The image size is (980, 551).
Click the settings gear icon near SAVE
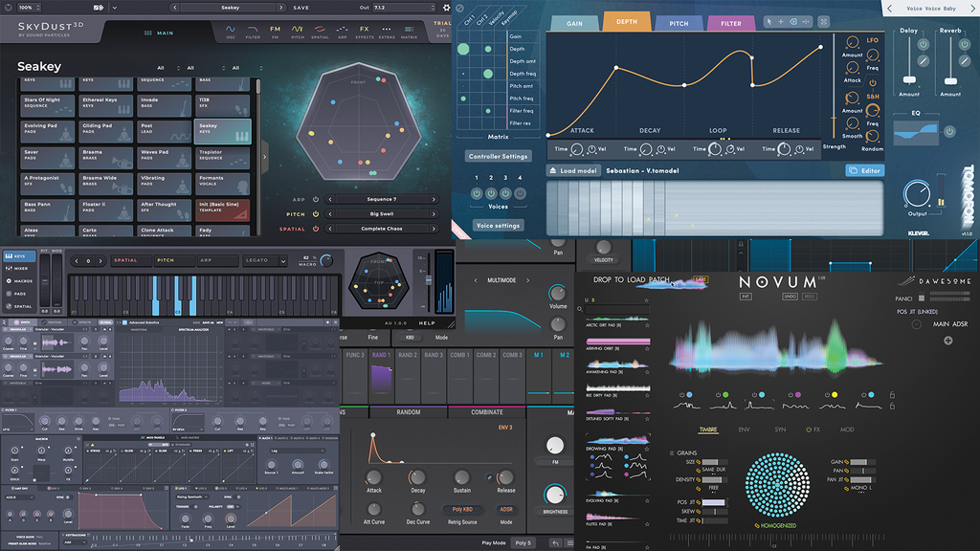pos(445,8)
